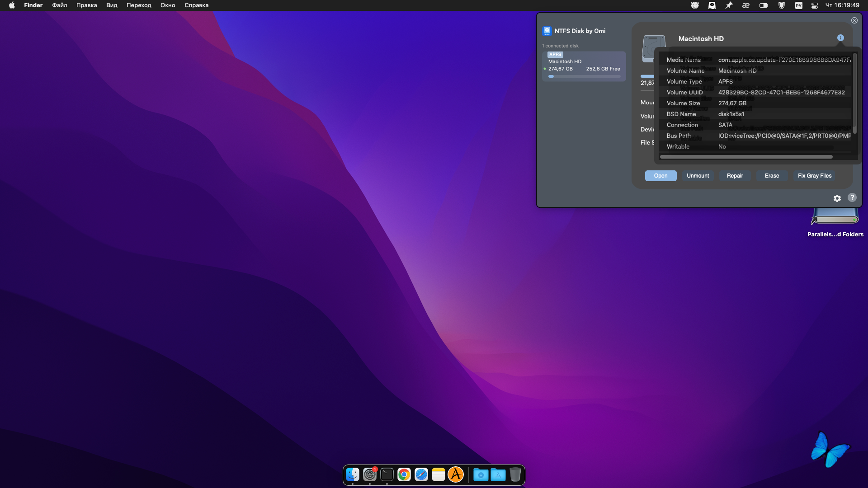Click the help question mark icon
The width and height of the screenshot is (868, 488).
point(852,197)
